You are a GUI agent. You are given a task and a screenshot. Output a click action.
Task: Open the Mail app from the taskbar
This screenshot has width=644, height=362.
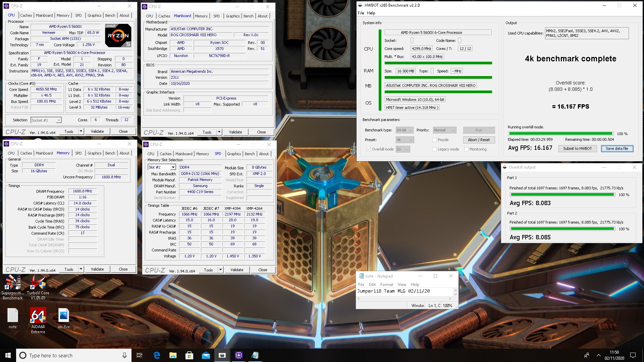tap(206, 355)
